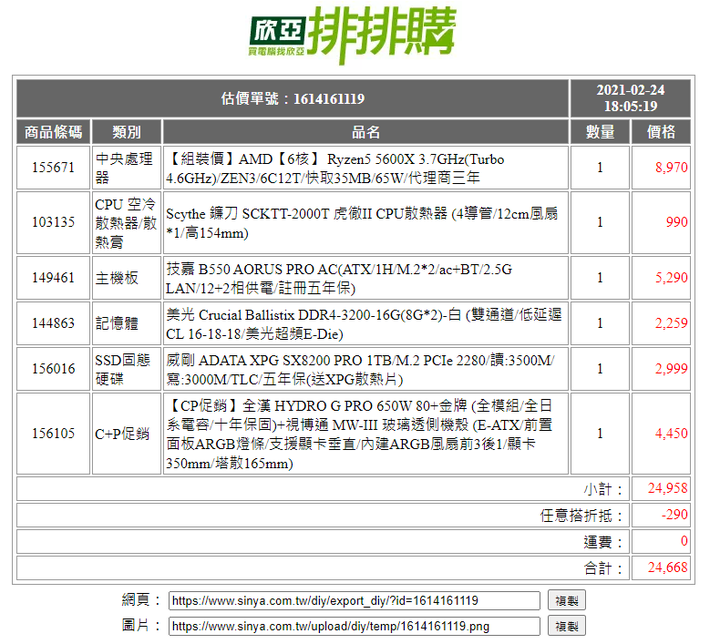Click the 圖片： label
Screen dimensions: 720x644
141,626
